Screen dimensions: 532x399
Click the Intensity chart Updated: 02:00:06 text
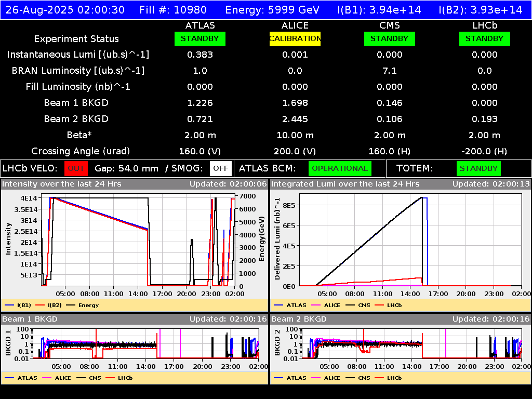point(228,184)
